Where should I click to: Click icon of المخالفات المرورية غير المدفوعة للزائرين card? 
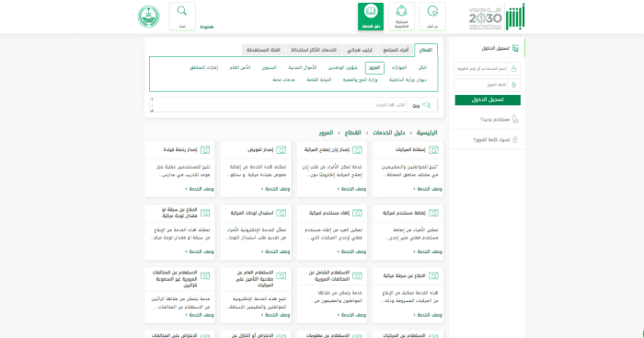[x=205, y=276]
